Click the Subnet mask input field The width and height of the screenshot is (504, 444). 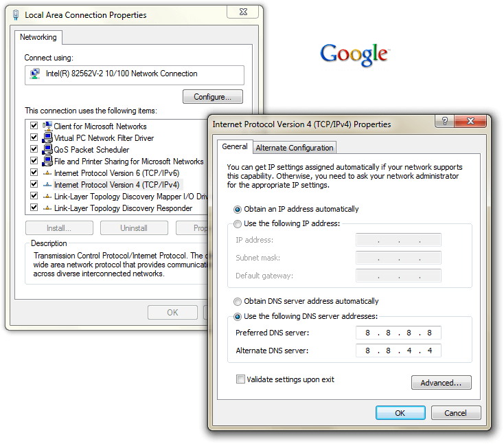[398, 258]
